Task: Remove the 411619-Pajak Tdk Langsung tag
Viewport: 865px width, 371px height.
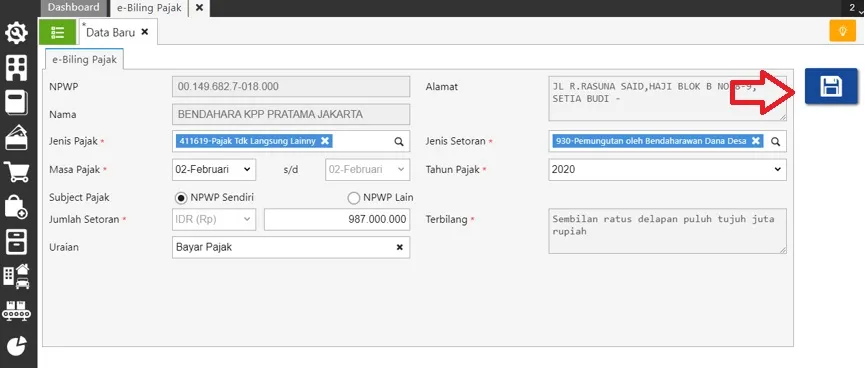Action: [x=325, y=141]
